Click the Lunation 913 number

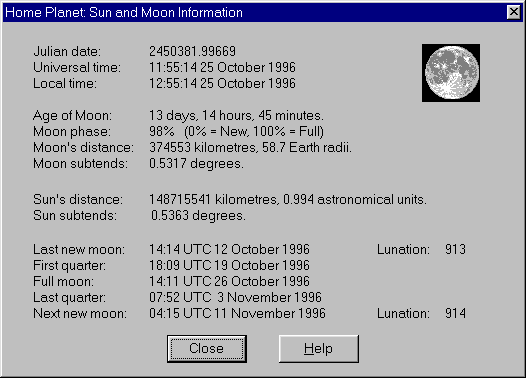455,250
